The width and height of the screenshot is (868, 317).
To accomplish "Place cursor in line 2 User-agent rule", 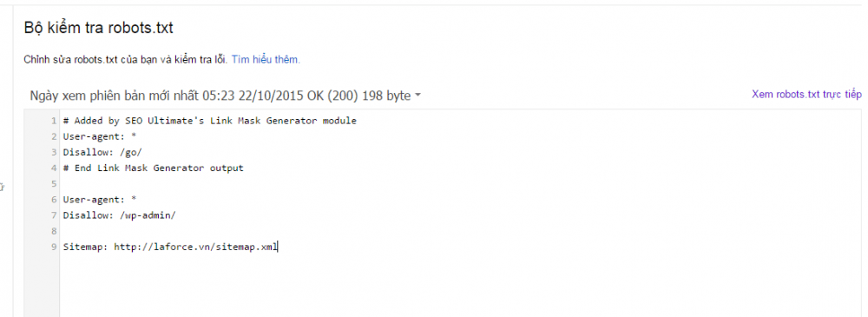I will (x=100, y=136).
